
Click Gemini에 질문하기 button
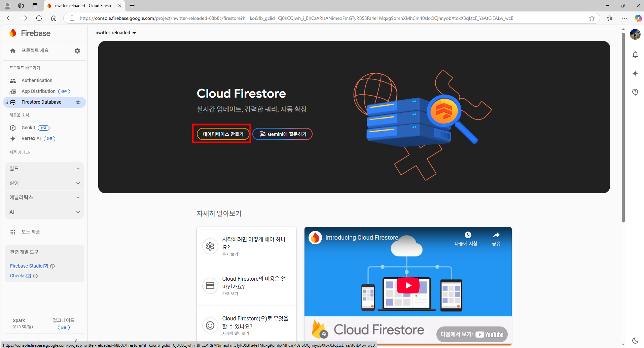click(x=282, y=134)
